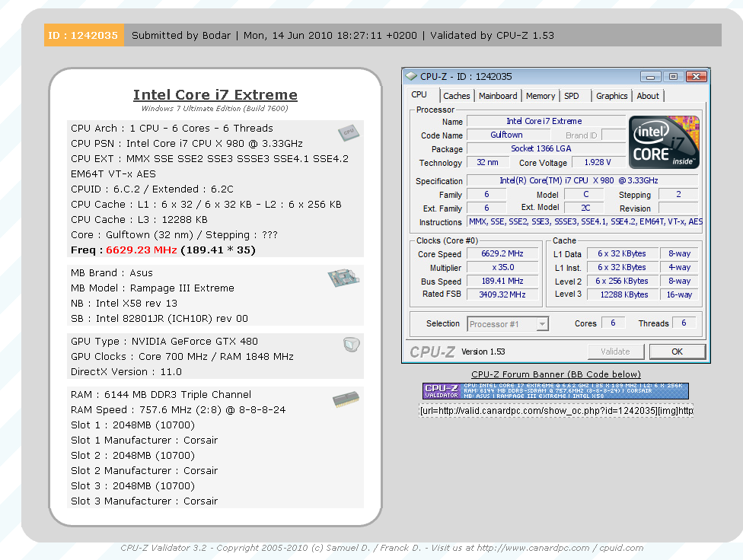
Task: Click the CPU-Z title bar app icon
Action: pyautogui.click(x=411, y=76)
